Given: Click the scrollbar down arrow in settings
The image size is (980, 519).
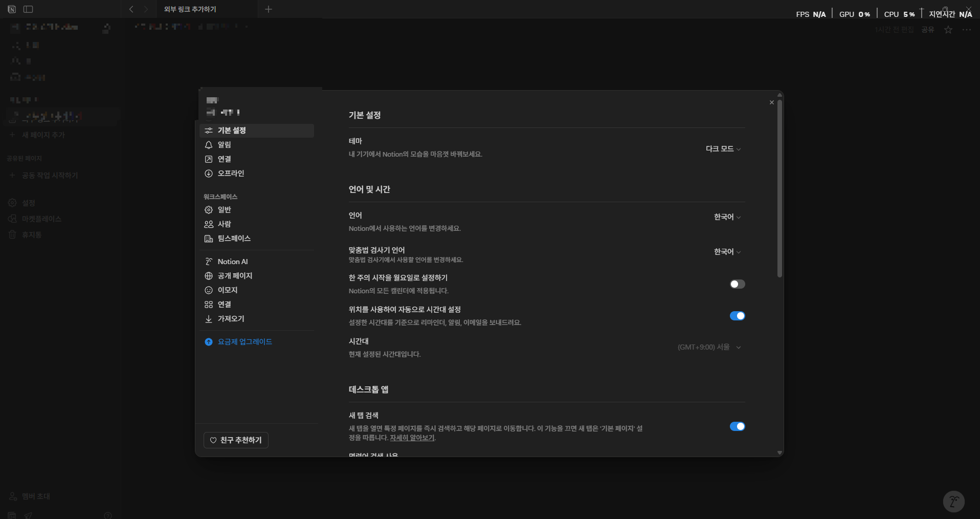Looking at the screenshot, I should [x=779, y=453].
